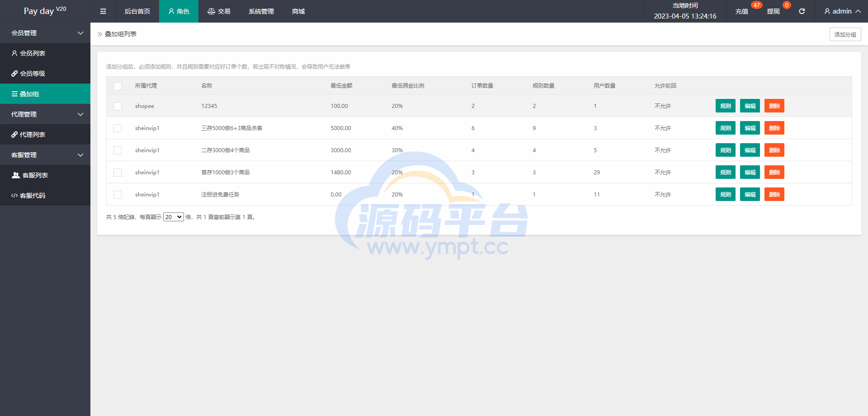This screenshot has width=868, height=416.
Task: Select the 角色 top tab
Action: tap(179, 11)
